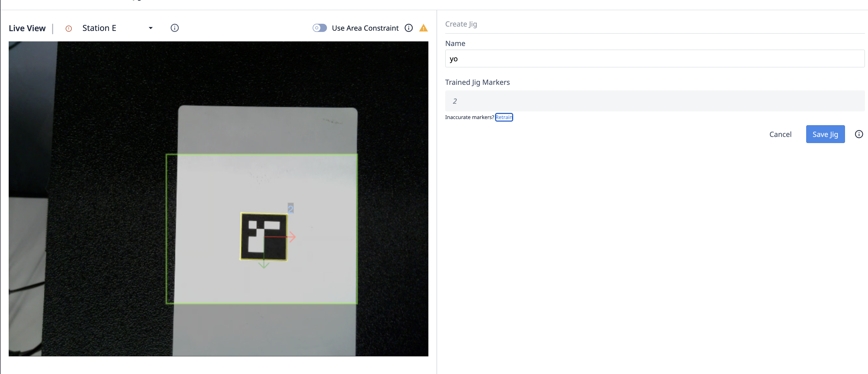Click the Create Jig heading text
Screen dimensions: 868x374
pos(461,24)
